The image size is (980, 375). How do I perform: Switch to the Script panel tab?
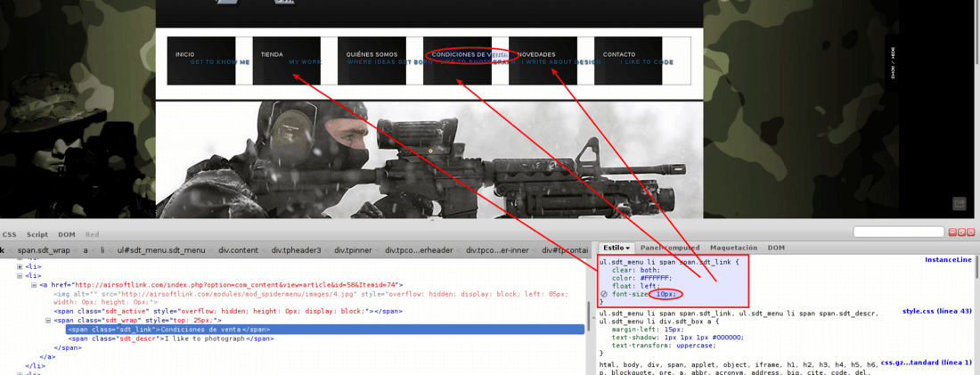[x=37, y=235]
